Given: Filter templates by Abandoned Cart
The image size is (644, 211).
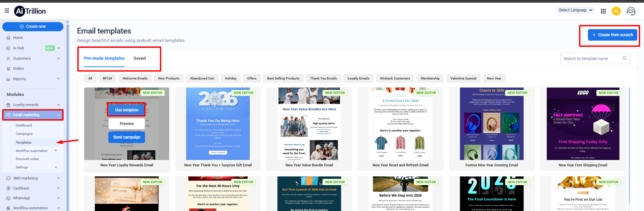Looking at the screenshot, I should tap(202, 78).
